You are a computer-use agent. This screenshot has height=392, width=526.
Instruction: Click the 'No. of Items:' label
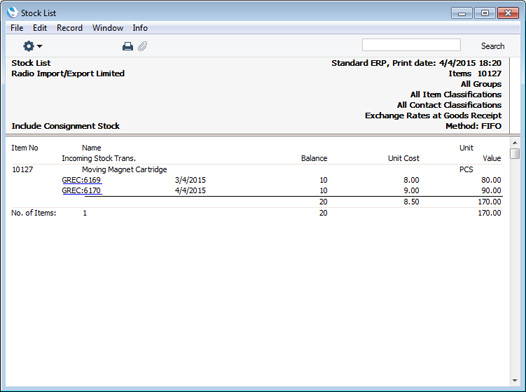coord(34,213)
